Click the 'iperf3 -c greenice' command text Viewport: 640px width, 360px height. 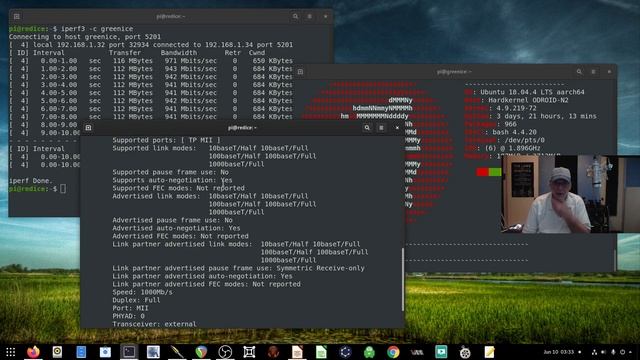click(x=97, y=29)
